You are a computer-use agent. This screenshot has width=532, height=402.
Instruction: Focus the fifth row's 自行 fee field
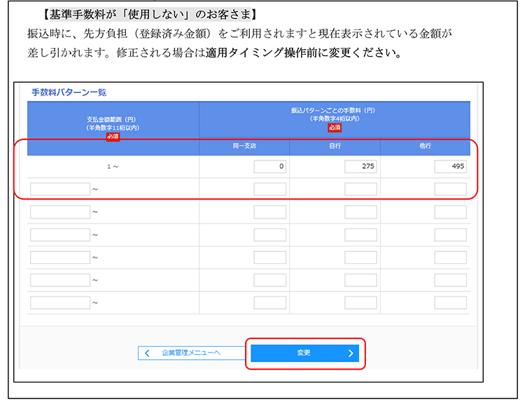click(x=360, y=257)
